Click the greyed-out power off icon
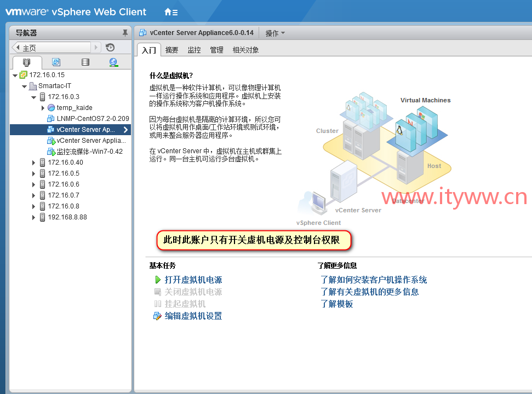Viewport: 532px width, 394px height. click(158, 292)
